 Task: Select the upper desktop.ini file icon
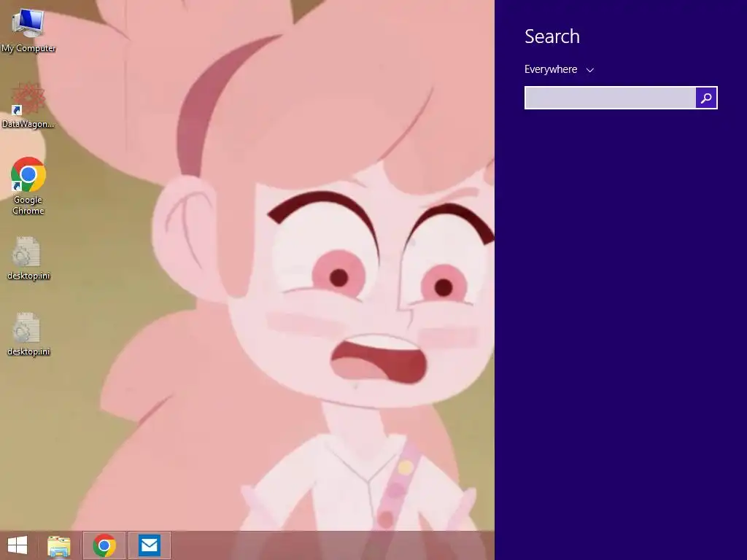click(x=28, y=259)
